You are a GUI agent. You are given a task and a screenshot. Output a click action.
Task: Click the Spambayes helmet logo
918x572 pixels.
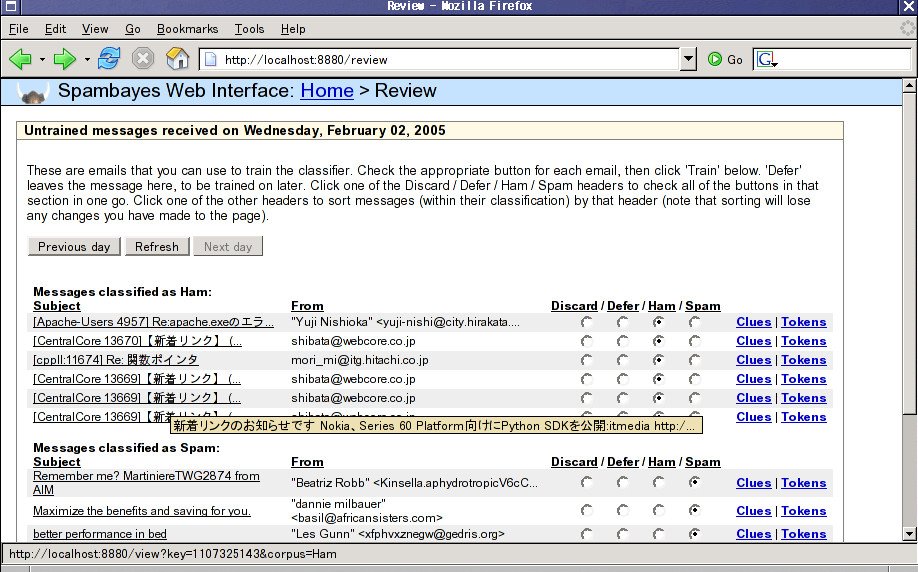click(x=34, y=94)
